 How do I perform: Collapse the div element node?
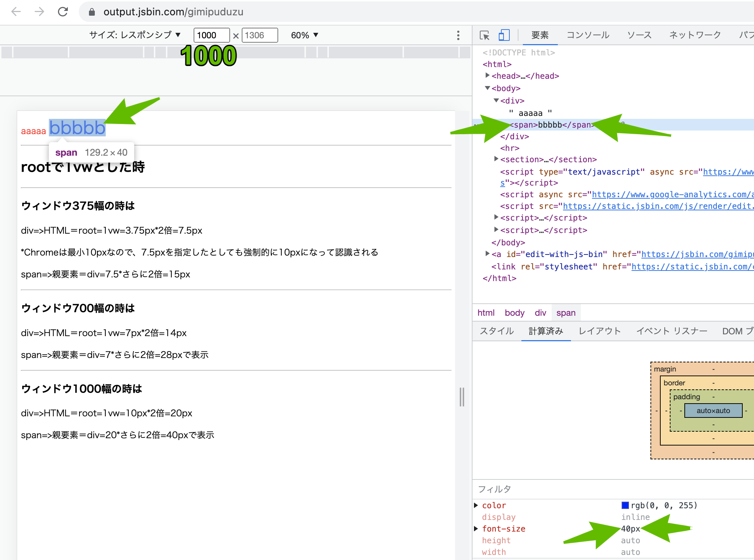[x=496, y=100]
